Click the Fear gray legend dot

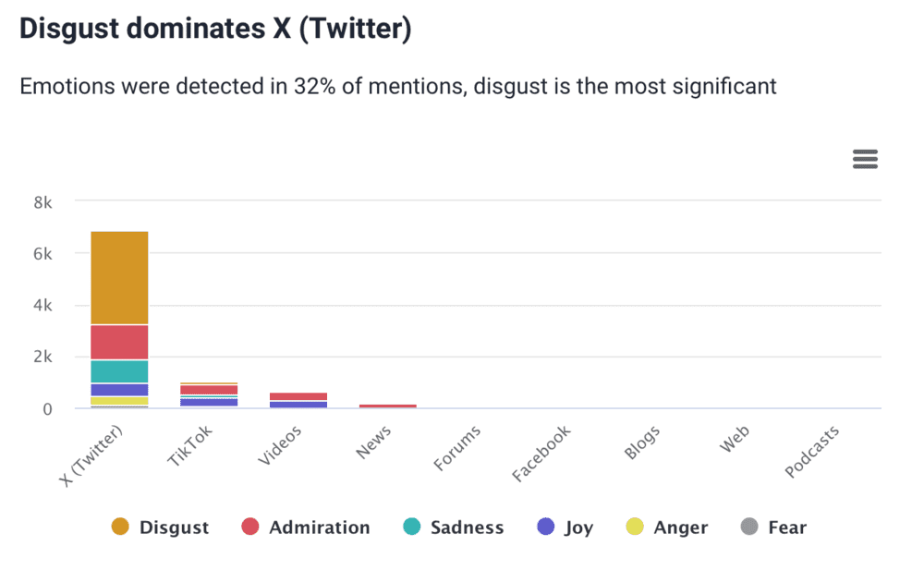pyautogui.click(x=749, y=527)
